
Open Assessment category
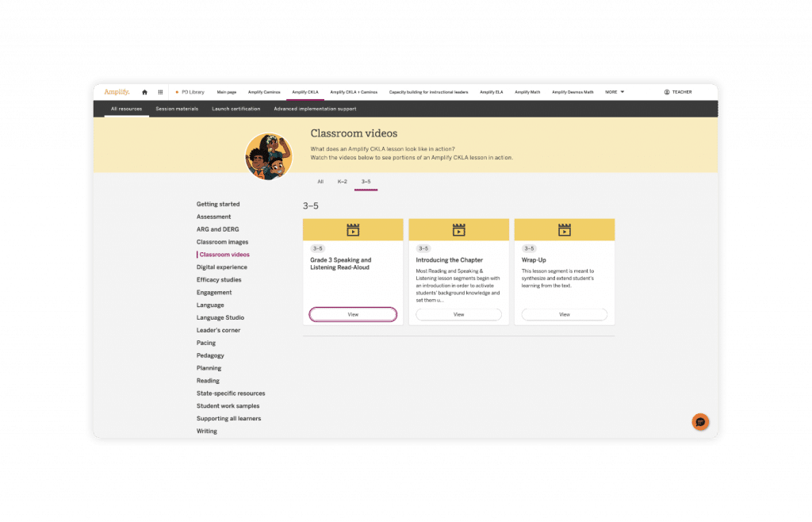[x=214, y=217]
